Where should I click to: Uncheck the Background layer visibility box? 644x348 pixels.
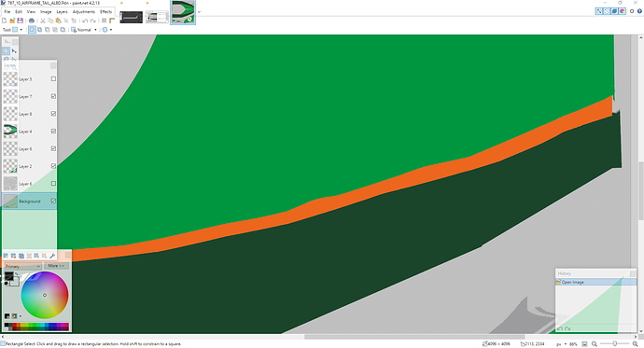53,202
